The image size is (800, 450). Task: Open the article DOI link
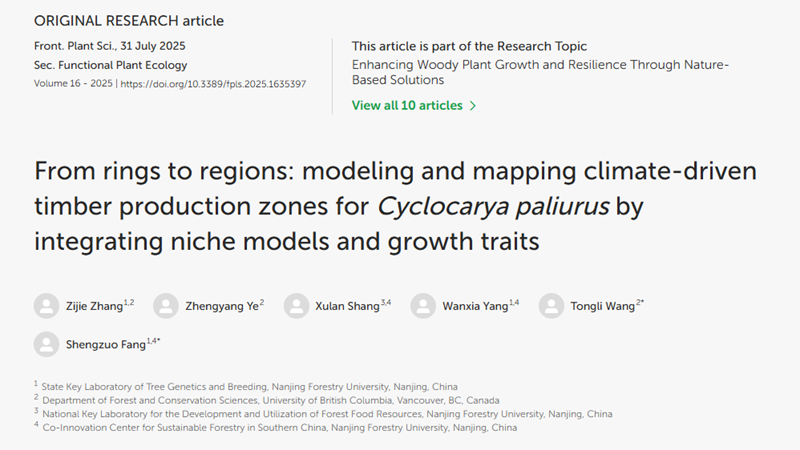point(213,84)
